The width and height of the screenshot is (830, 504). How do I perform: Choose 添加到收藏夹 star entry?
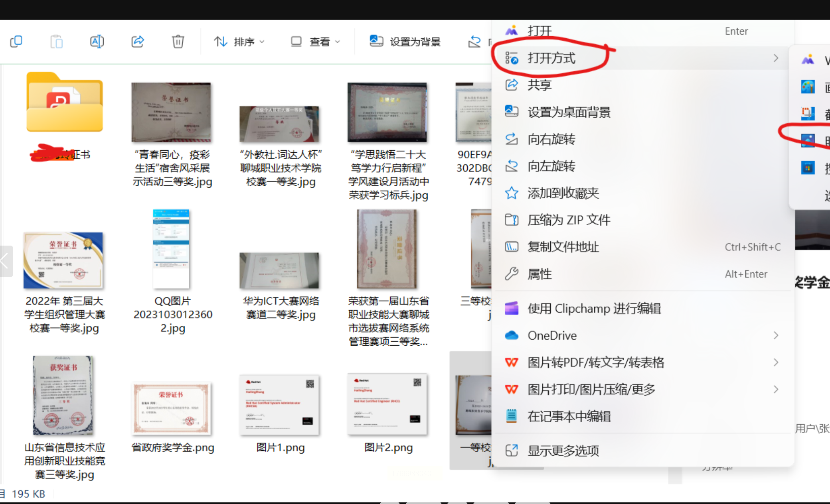tap(563, 193)
